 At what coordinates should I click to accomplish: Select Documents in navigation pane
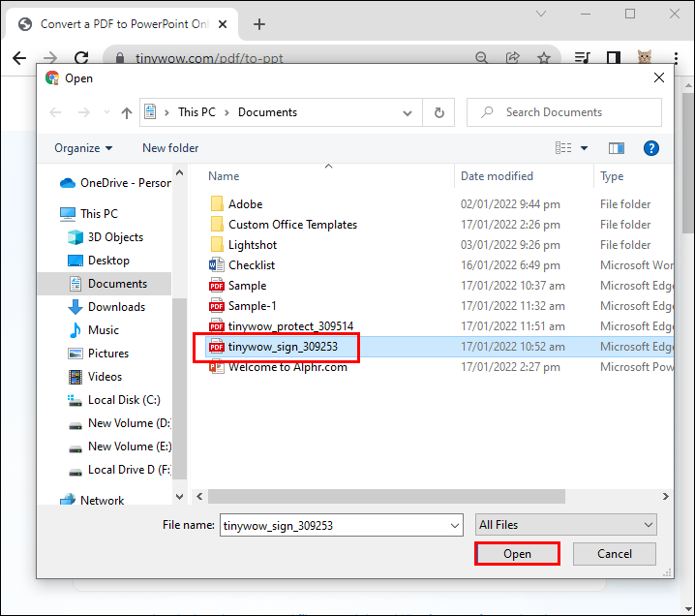(x=105, y=284)
